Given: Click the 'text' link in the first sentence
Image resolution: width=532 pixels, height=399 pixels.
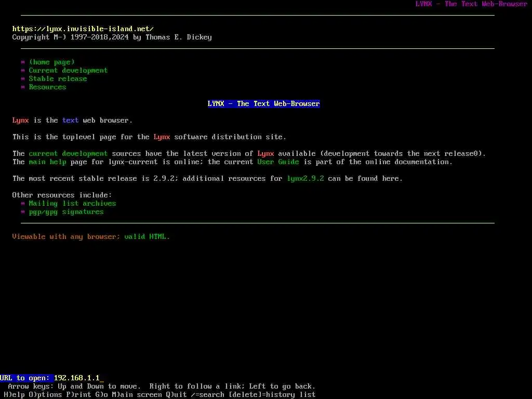Looking at the screenshot, I should click(70, 120).
